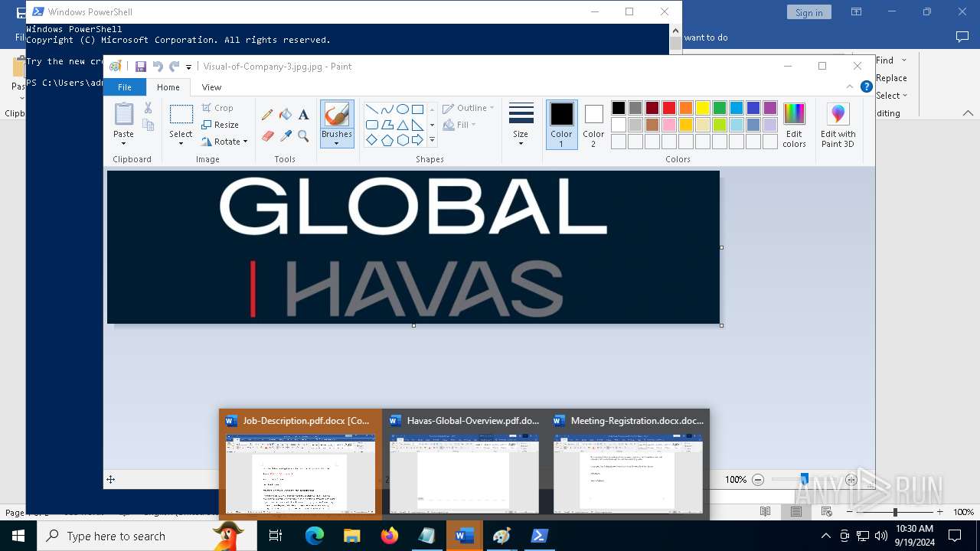
Task: Choose the Hexagon shape
Action: pyautogui.click(x=402, y=140)
